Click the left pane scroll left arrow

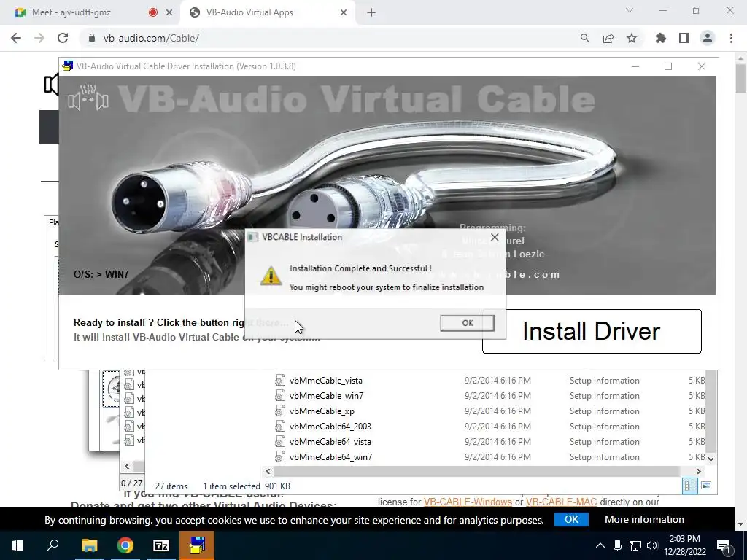pyautogui.click(x=127, y=466)
